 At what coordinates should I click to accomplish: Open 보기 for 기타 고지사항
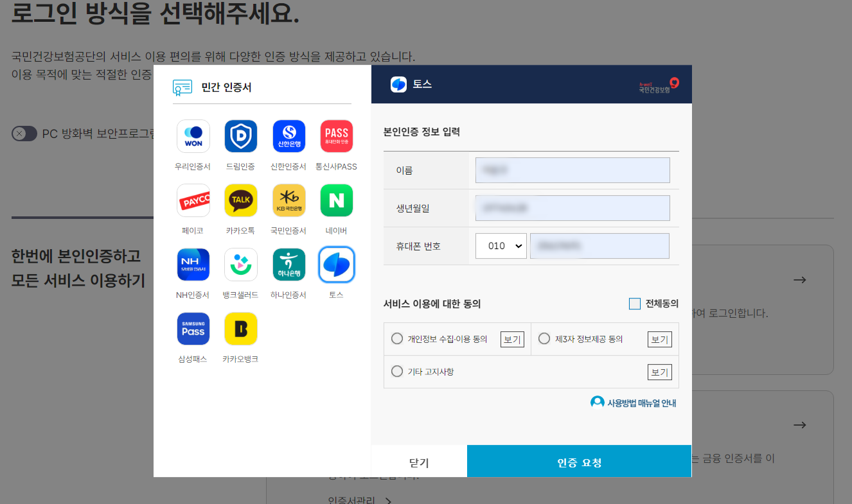[660, 372]
